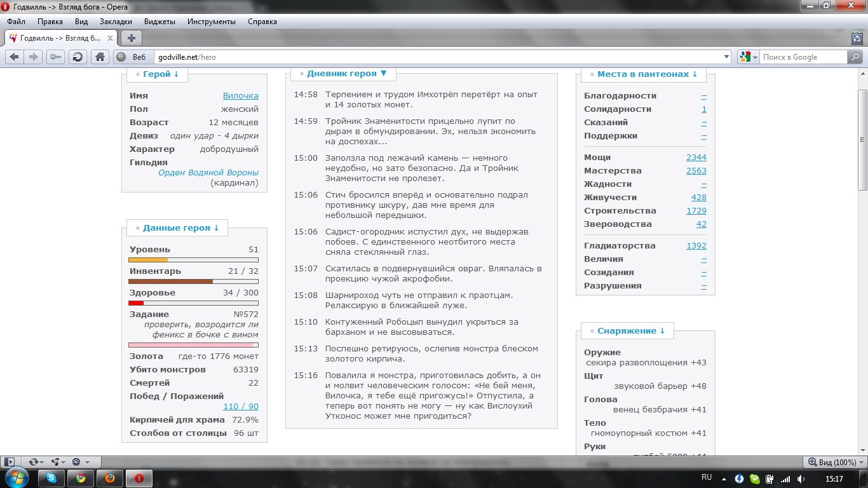Go to the home page icon

(100, 57)
